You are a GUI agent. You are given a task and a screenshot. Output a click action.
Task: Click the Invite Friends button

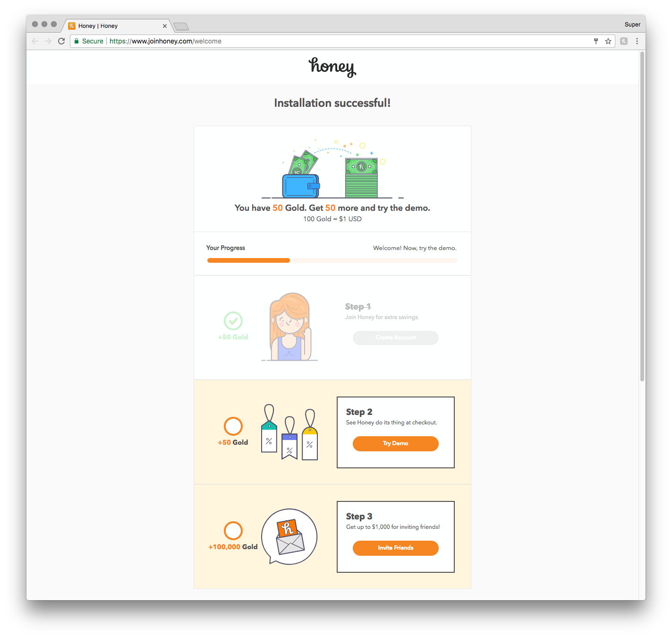coord(396,548)
